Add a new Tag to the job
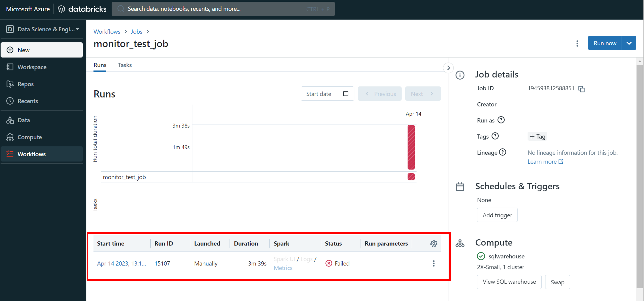Viewport: 644px width, 301px height. click(537, 136)
